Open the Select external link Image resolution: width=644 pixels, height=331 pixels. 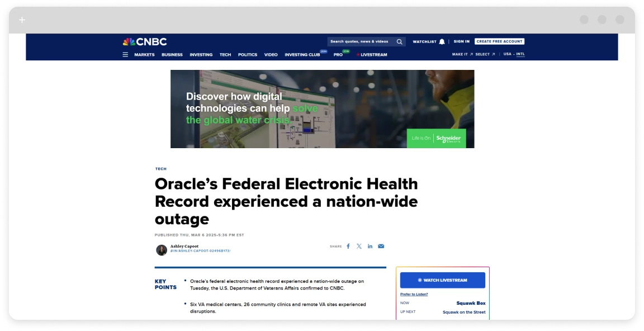click(485, 54)
